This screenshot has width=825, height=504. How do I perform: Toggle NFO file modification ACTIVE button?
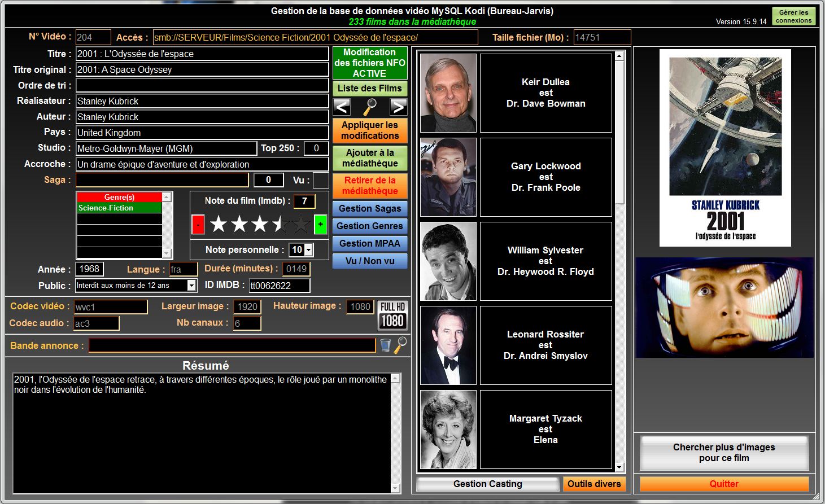click(370, 63)
